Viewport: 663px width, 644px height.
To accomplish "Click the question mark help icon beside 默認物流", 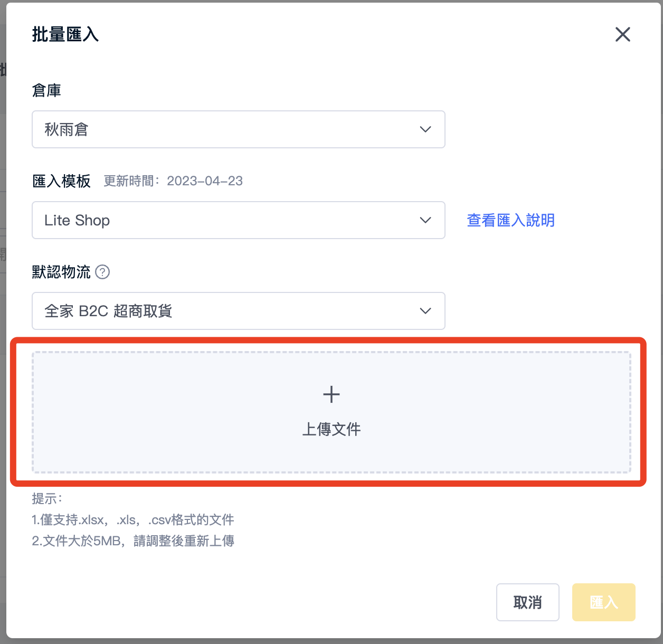I will tap(102, 272).
